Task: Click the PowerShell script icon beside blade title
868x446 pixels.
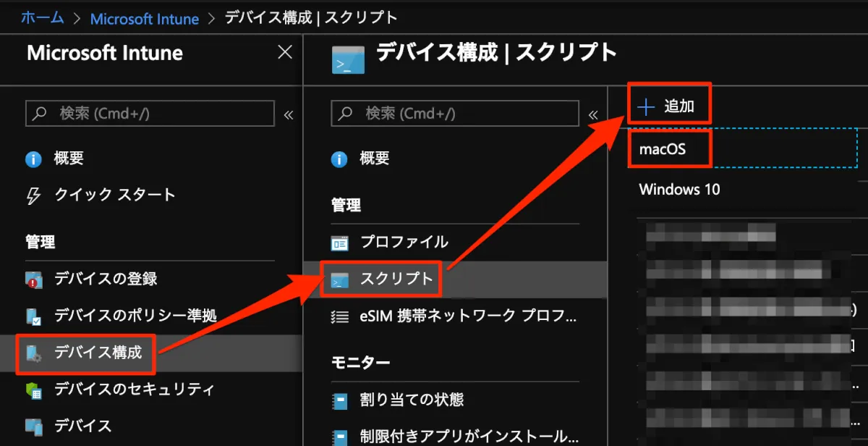Action: 347,59
